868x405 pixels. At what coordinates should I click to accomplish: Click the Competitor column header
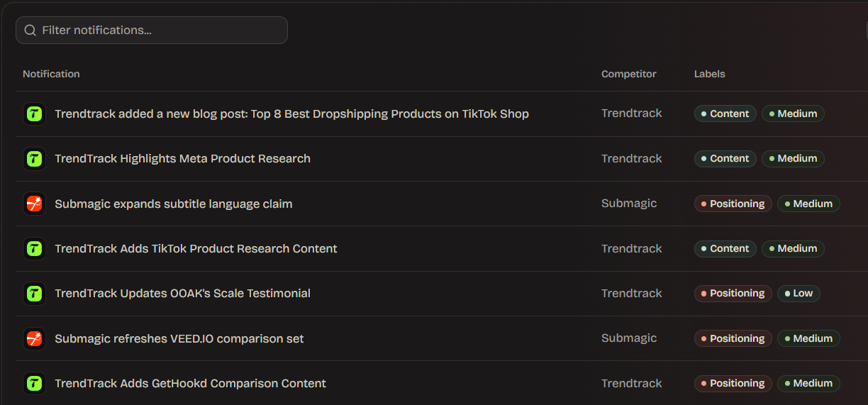629,74
